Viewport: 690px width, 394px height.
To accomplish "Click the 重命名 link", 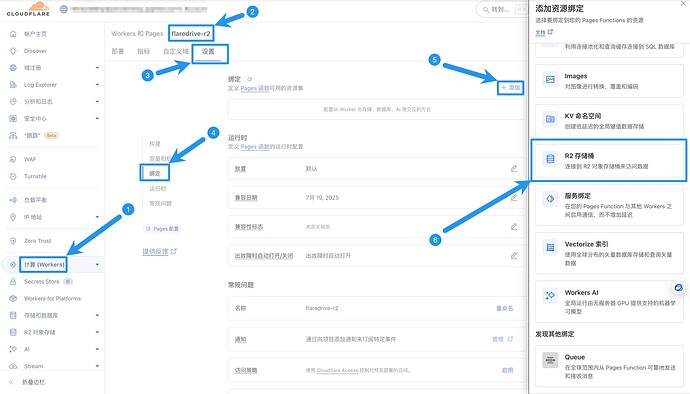I will point(505,308).
